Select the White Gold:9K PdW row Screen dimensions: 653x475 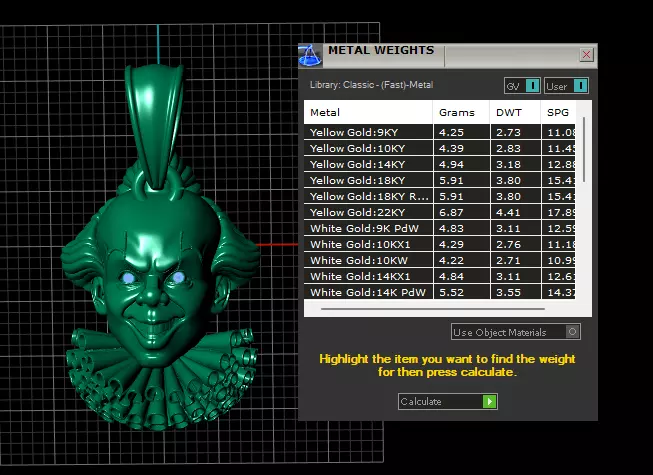pos(440,228)
